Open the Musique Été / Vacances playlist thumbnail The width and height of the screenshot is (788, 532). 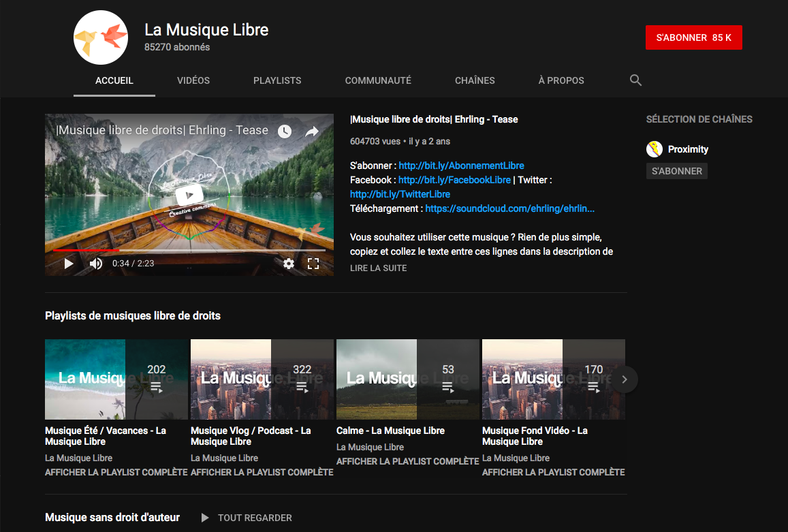116,379
